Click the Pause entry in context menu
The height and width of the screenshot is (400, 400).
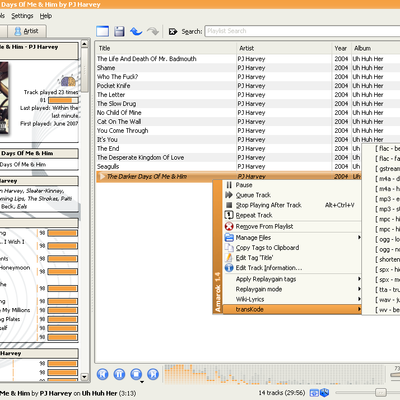[x=292, y=185]
